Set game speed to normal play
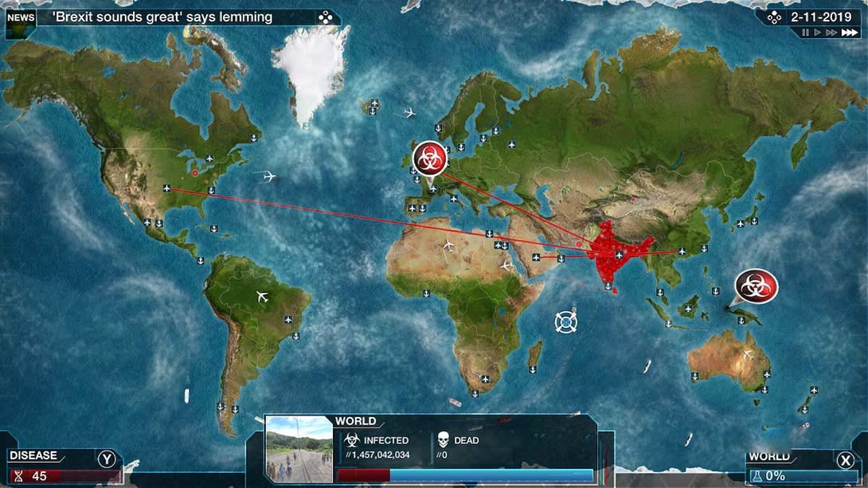 tap(816, 33)
